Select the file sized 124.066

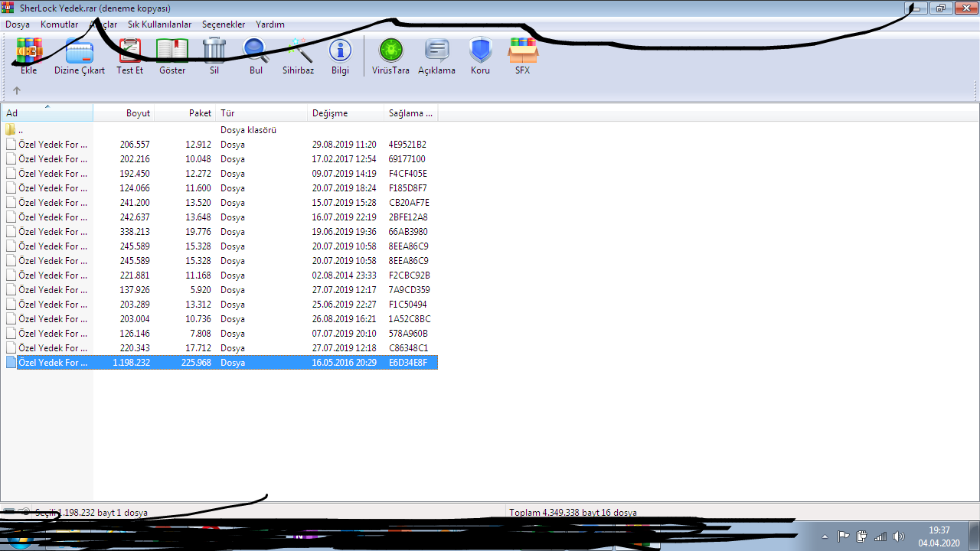coord(220,188)
